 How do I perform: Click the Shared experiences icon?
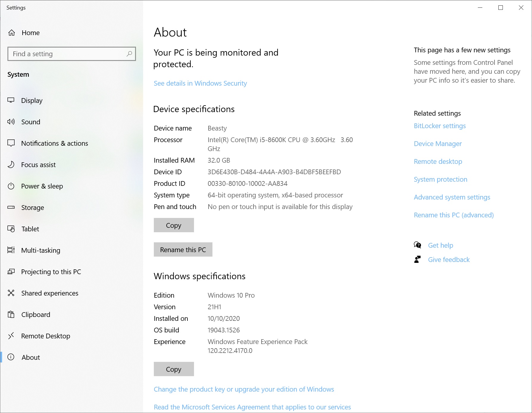(x=11, y=293)
